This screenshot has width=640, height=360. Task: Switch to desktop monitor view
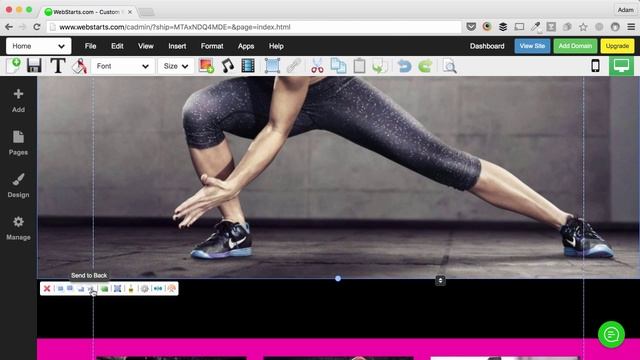(x=622, y=66)
